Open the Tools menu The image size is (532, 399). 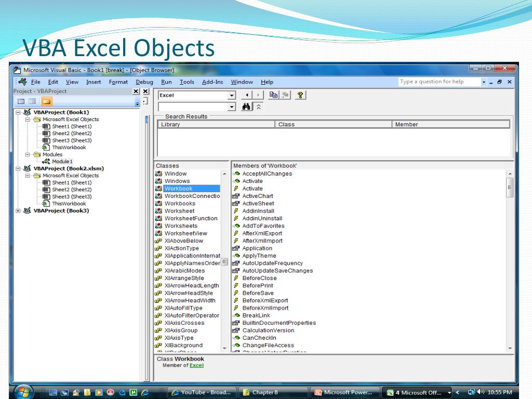[187, 82]
